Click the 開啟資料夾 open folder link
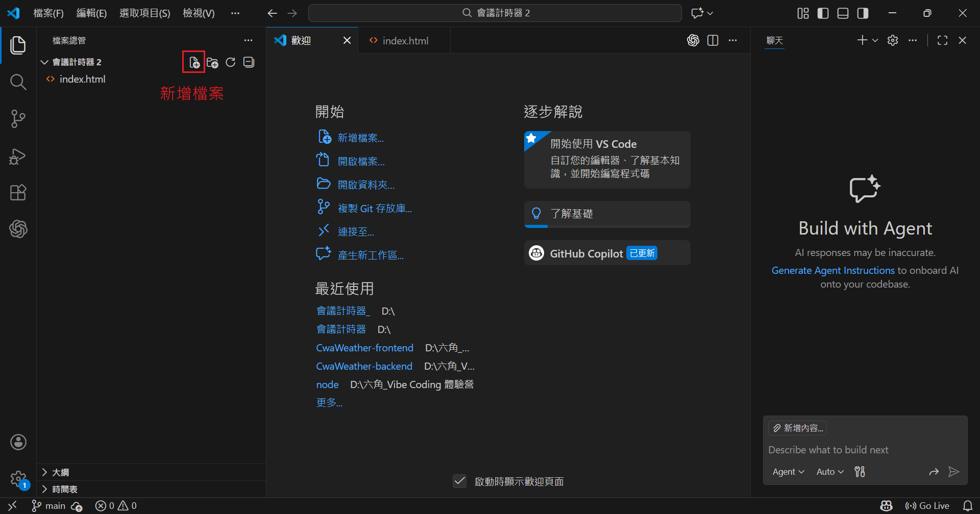The height and width of the screenshot is (514, 980). pyautogui.click(x=366, y=185)
